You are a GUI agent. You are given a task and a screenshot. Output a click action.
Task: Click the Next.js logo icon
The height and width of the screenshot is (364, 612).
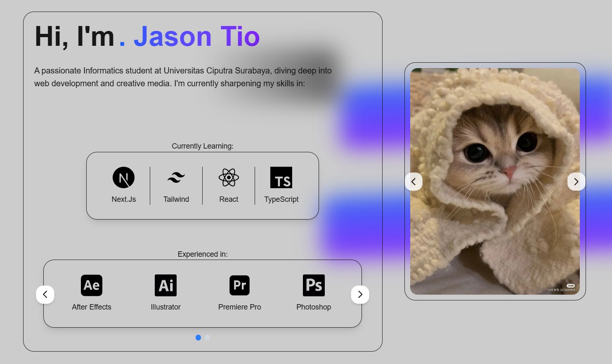coord(123,177)
